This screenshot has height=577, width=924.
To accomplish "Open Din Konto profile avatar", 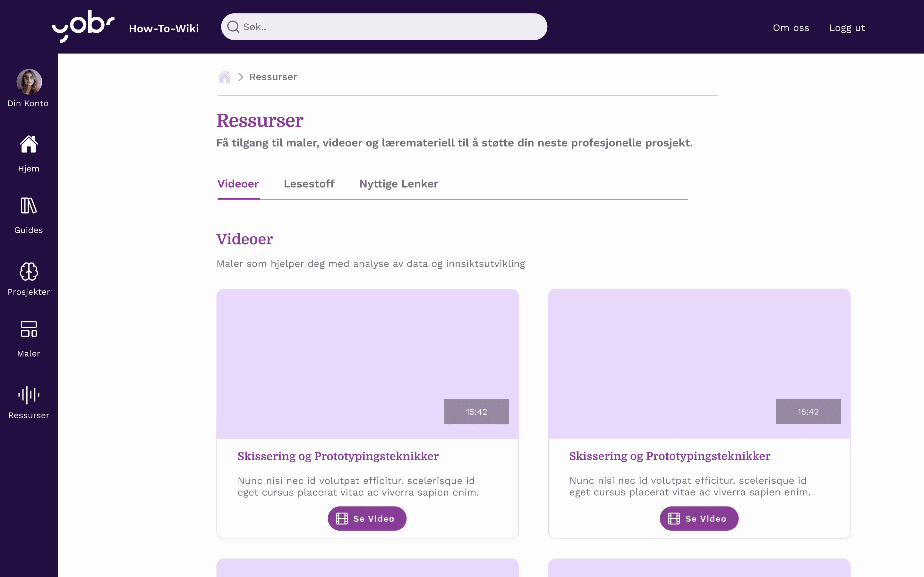I will point(29,82).
